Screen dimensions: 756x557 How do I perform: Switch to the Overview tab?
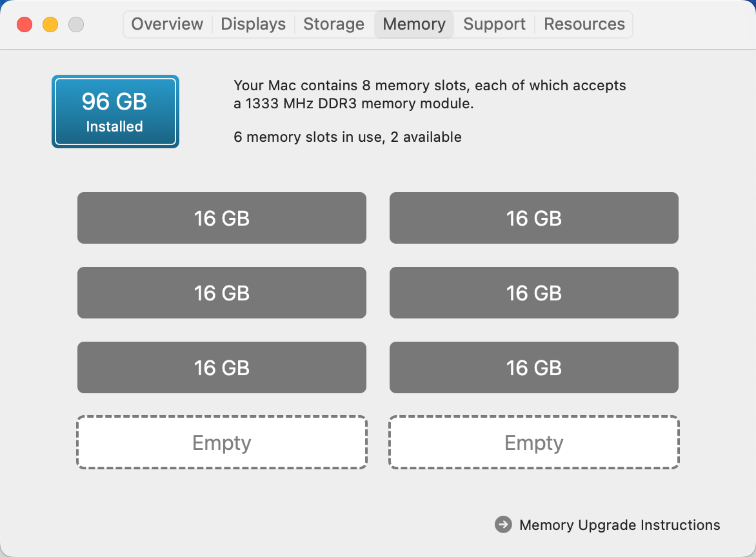point(167,24)
